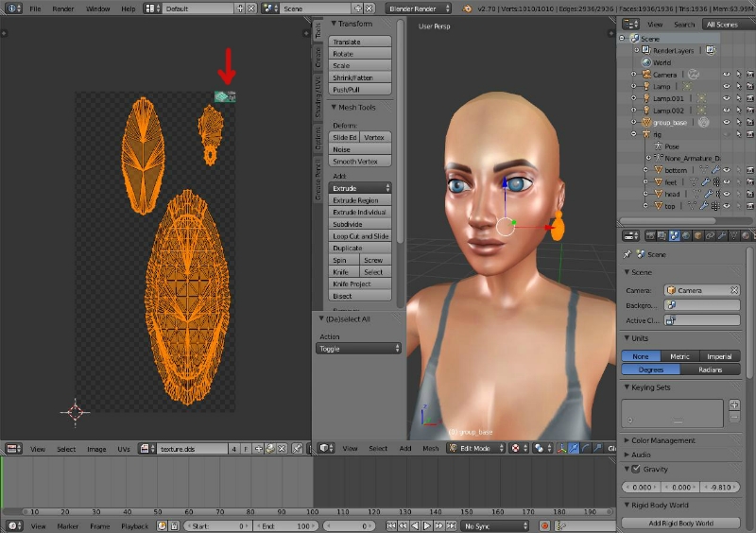Image resolution: width=756 pixels, height=533 pixels.
Task: Expand the Color Management panel
Action: (x=661, y=440)
